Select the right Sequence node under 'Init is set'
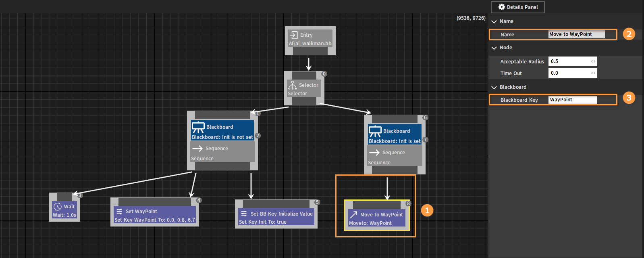 pos(394,156)
